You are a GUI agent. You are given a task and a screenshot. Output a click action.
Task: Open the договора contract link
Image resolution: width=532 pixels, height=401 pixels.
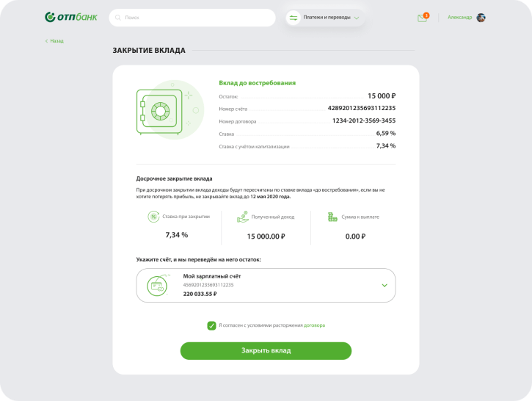(314, 325)
